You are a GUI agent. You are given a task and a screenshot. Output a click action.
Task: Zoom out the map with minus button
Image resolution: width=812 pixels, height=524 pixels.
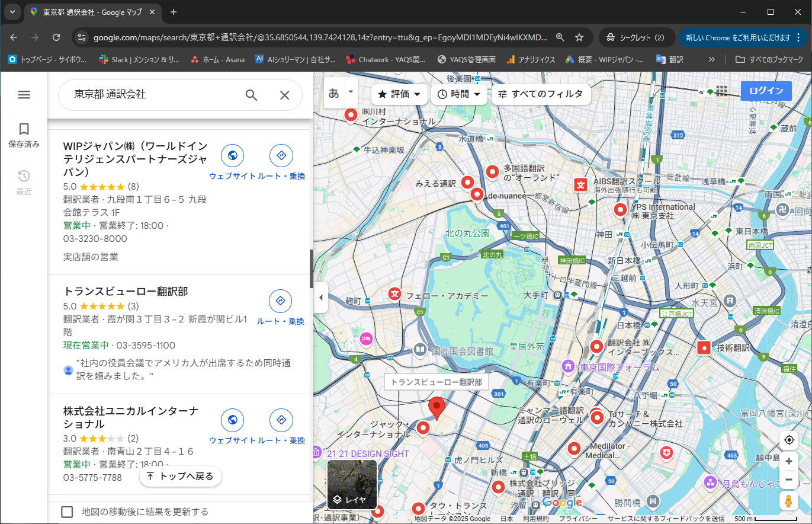788,480
